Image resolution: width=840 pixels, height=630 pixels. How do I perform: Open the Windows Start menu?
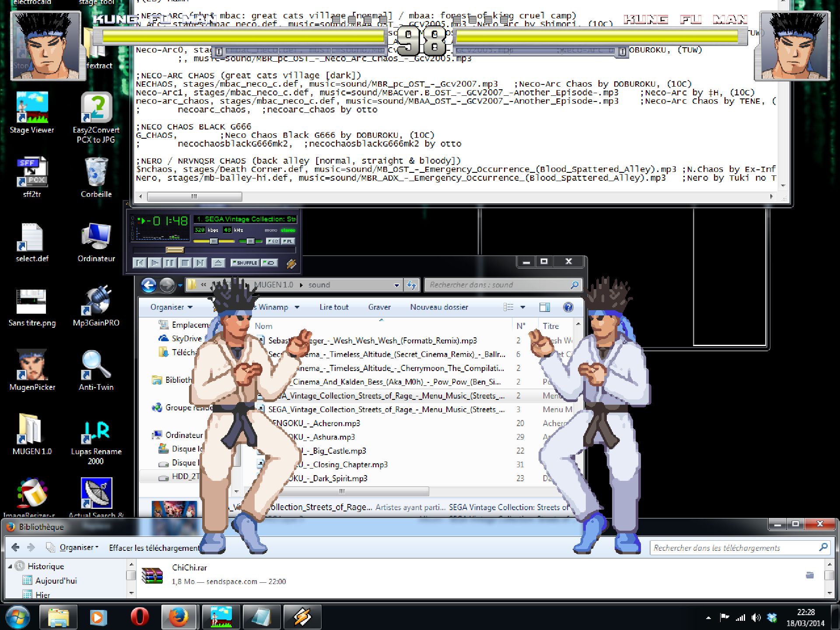[18, 617]
